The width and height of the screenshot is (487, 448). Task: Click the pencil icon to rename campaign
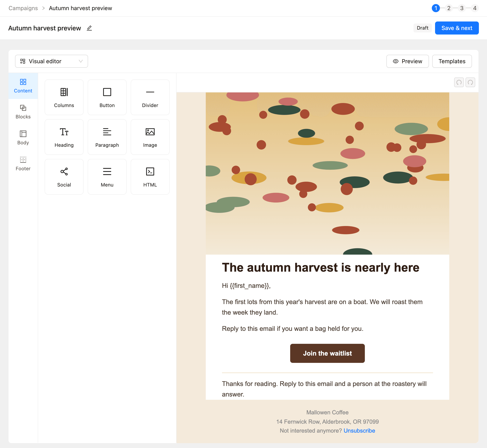tap(89, 28)
